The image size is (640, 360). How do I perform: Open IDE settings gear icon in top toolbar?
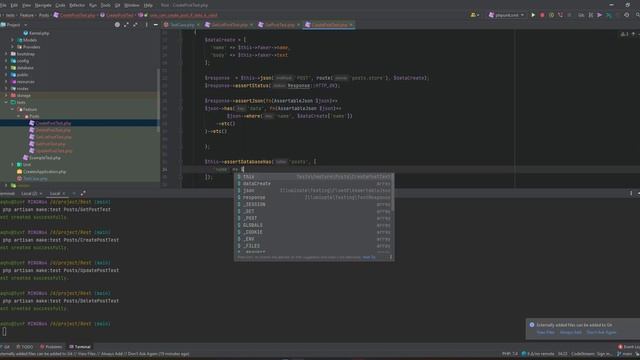point(627,15)
